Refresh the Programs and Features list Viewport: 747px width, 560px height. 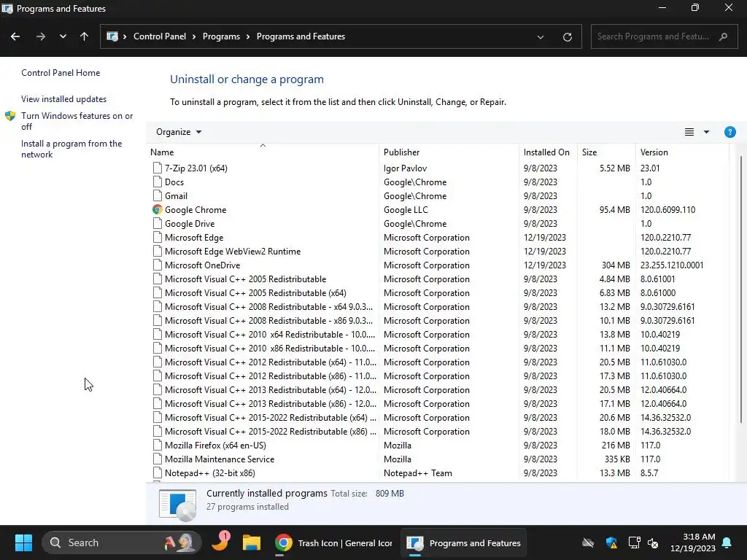[567, 36]
